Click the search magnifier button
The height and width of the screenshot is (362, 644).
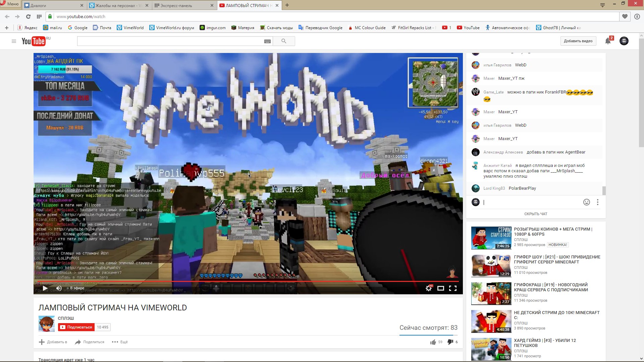click(x=284, y=41)
